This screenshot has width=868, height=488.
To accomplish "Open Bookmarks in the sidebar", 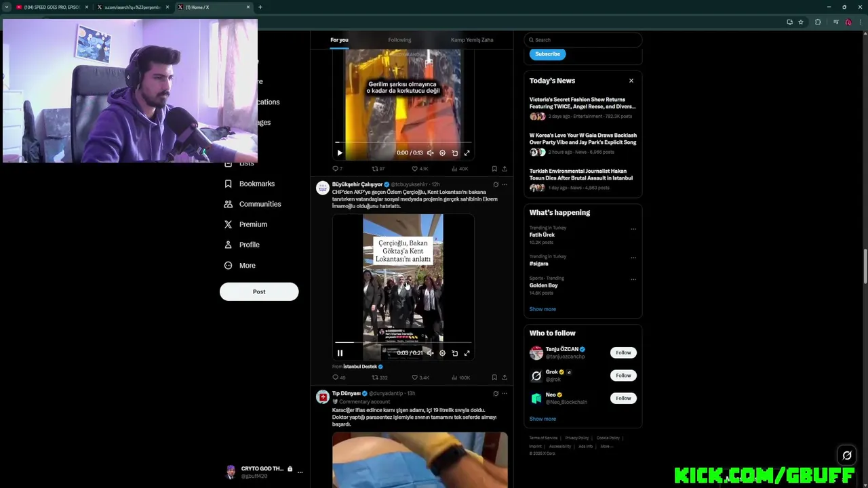I will pyautogui.click(x=250, y=184).
